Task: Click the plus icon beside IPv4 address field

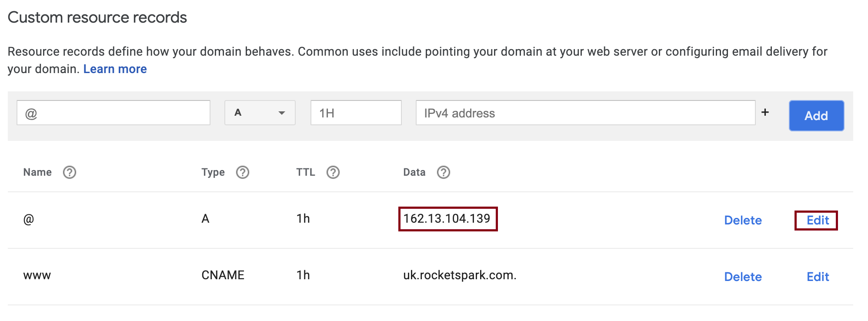Action: [765, 112]
